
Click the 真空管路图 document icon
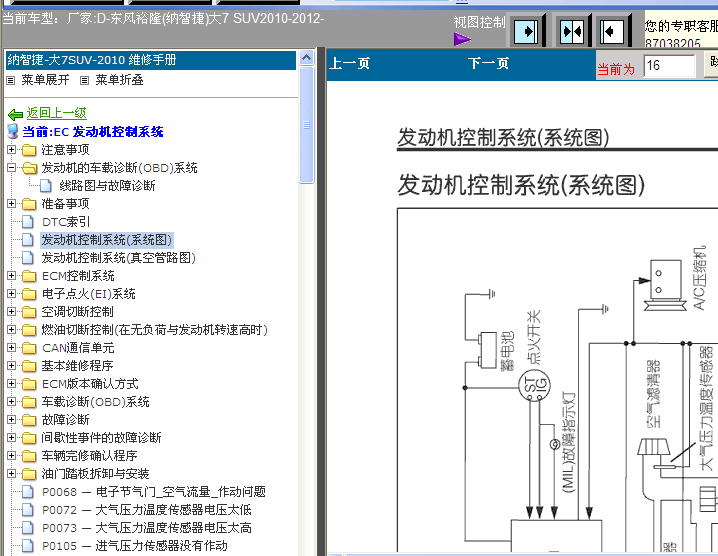point(28,258)
